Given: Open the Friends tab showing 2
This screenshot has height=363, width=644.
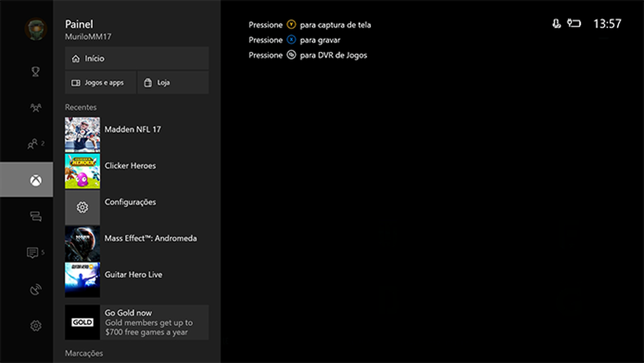Looking at the screenshot, I should tap(36, 144).
